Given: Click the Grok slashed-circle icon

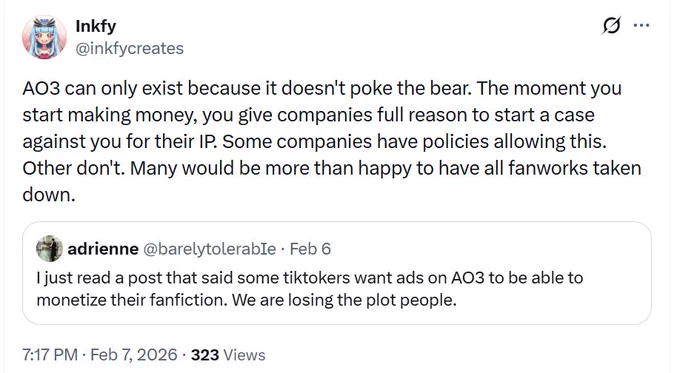Looking at the screenshot, I should [611, 26].
